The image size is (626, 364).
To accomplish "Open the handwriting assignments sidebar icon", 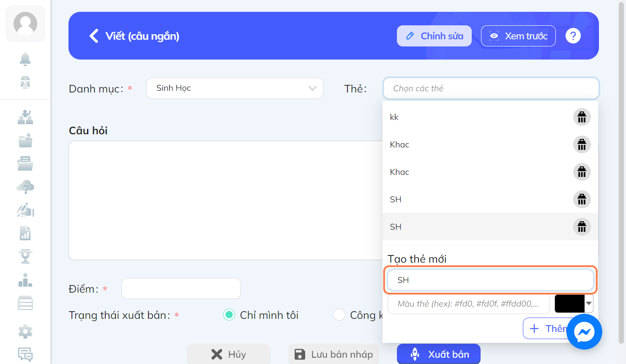I will [25, 210].
